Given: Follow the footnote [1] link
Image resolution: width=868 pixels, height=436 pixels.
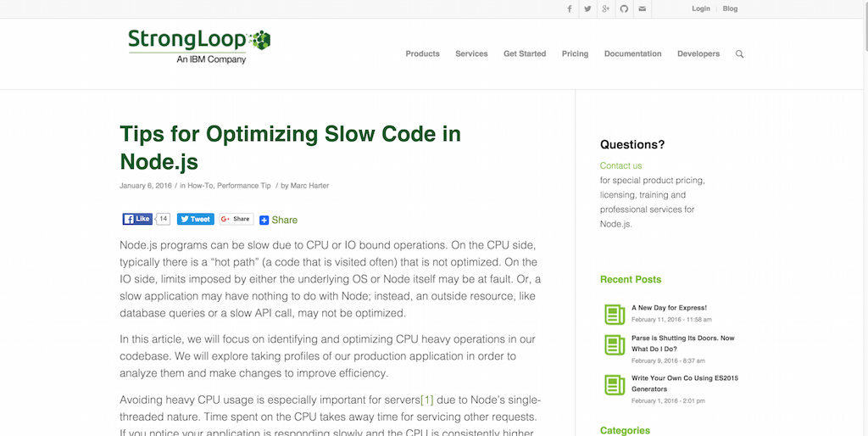Looking at the screenshot, I should click(x=427, y=400).
